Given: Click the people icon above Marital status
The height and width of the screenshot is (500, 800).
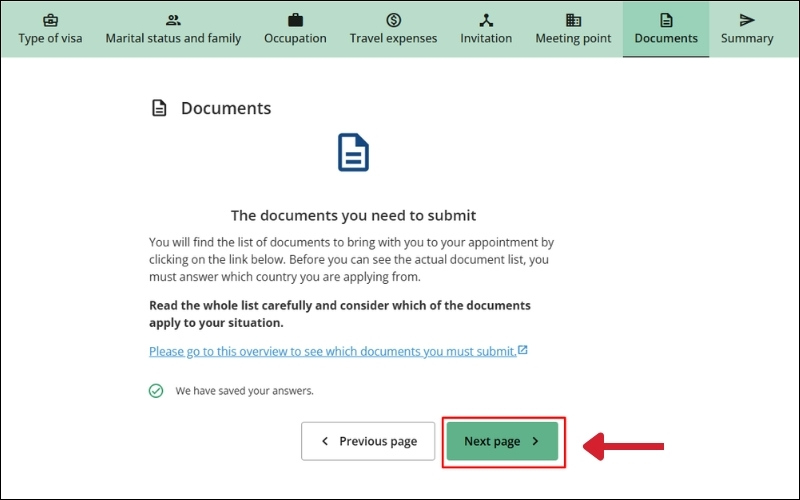Looking at the screenshot, I should coord(173,19).
